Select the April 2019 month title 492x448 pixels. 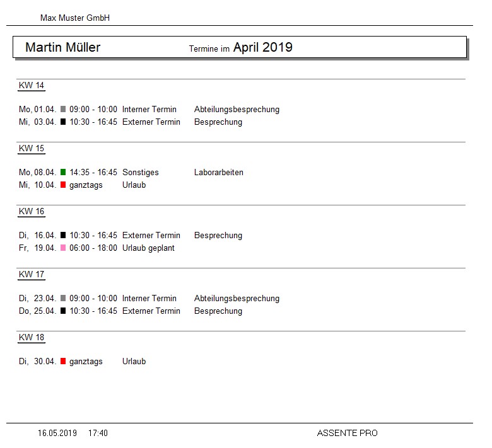[262, 48]
